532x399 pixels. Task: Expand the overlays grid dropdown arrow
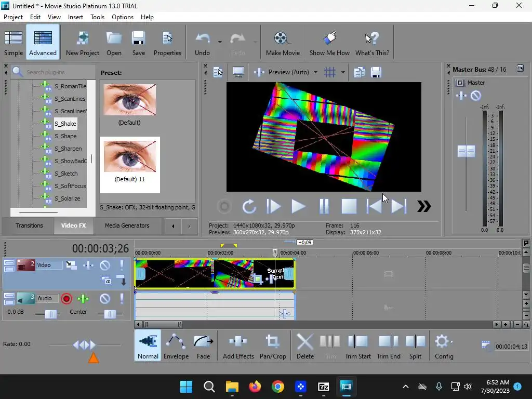point(343,72)
